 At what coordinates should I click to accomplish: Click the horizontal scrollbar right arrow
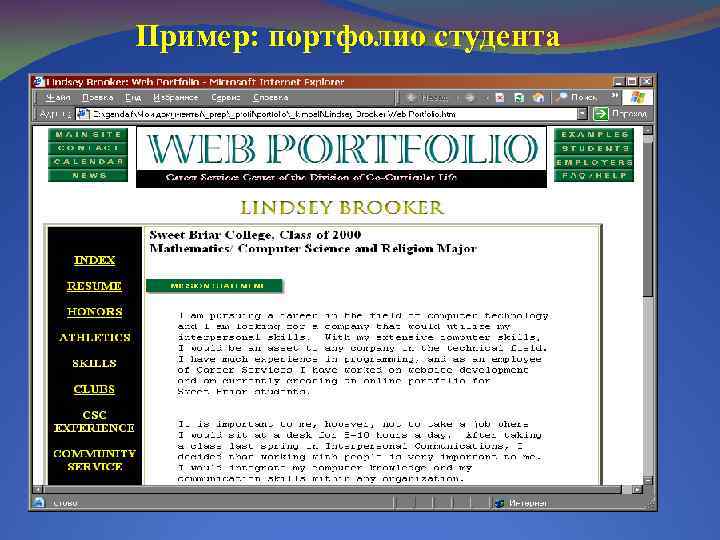click(x=637, y=489)
